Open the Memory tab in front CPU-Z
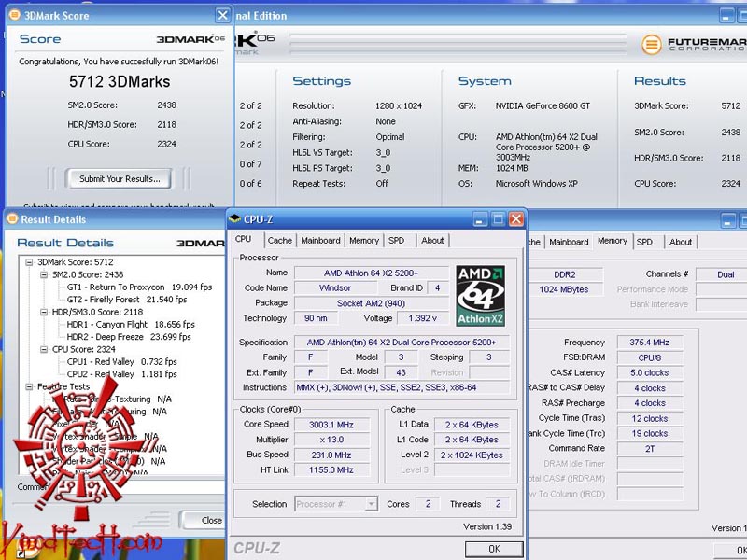 pyautogui.click(x=364, y=241)
